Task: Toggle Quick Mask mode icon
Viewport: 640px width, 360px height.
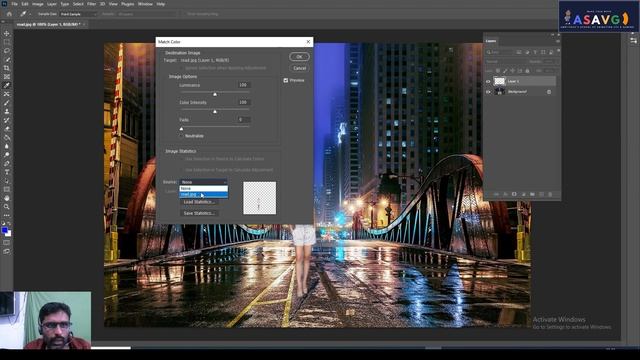Action: click(x=7, y=242)
